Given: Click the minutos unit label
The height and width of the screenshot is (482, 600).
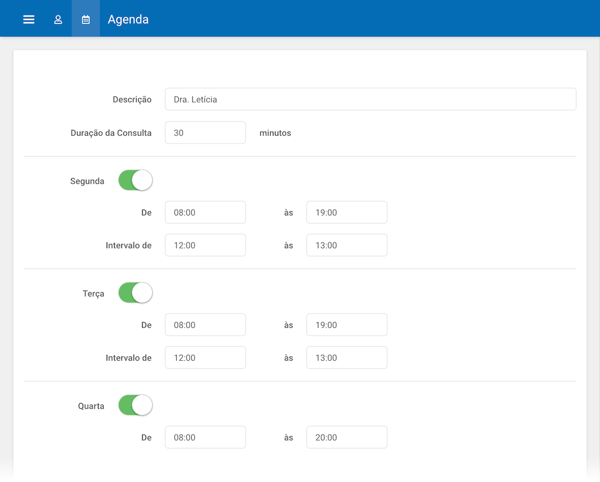Looking at the screenshot, I should [x=275, y=133].
